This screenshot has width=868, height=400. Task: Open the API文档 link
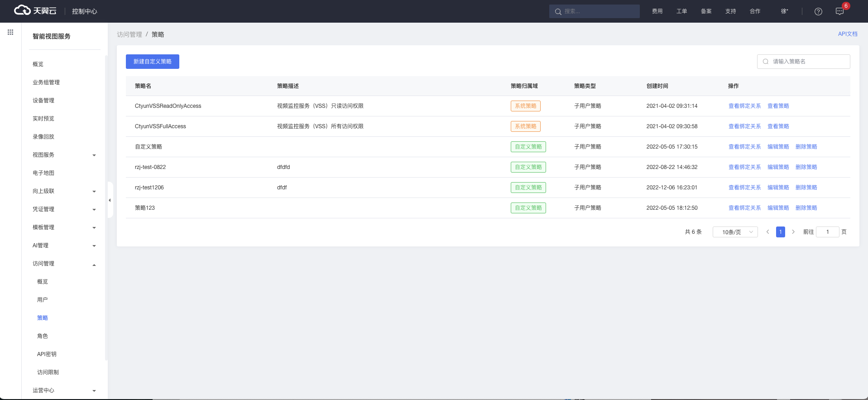tap(847, 34)
